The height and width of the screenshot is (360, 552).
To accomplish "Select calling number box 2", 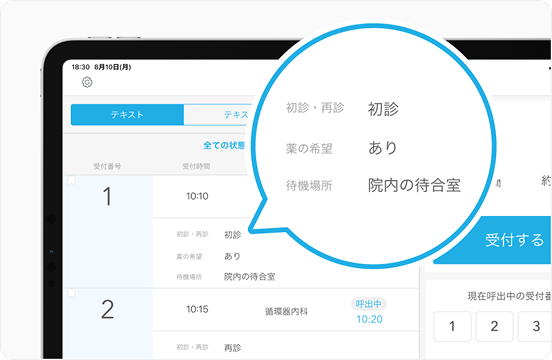I will coord(494,326).
